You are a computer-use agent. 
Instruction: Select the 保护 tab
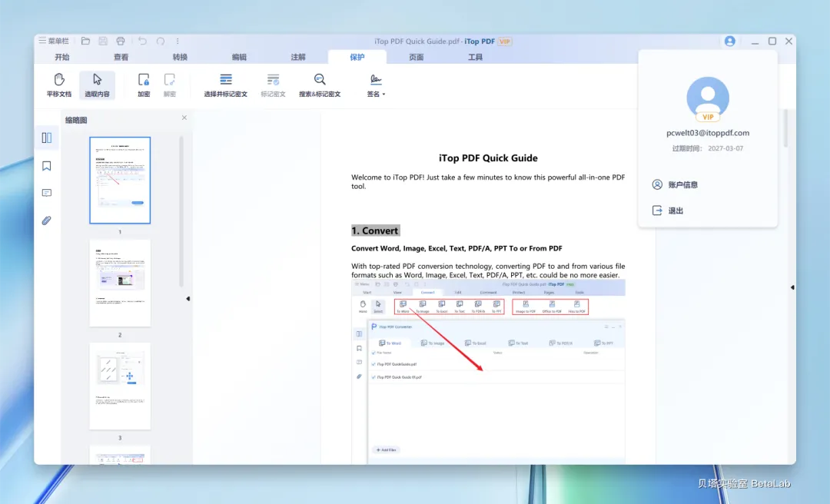[357, 57]
